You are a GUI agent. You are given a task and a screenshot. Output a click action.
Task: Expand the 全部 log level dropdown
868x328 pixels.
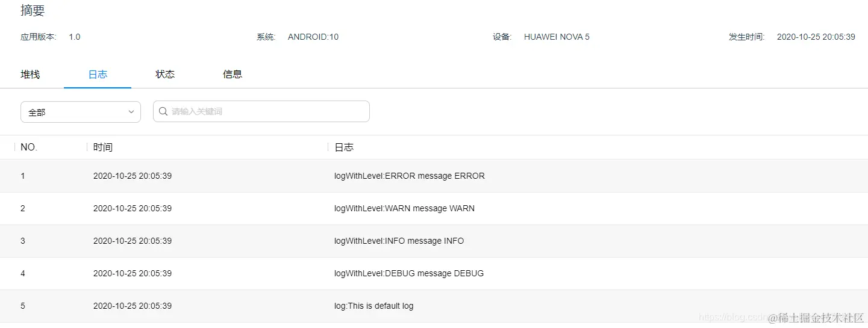coord(81,112)
